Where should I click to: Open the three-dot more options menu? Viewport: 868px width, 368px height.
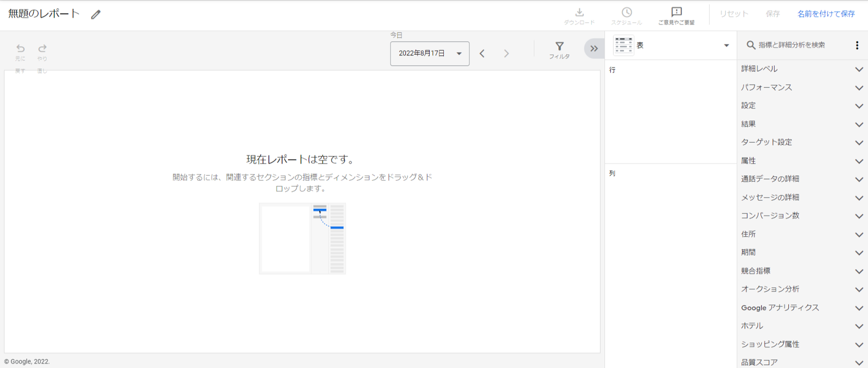[x=857, y=45]
